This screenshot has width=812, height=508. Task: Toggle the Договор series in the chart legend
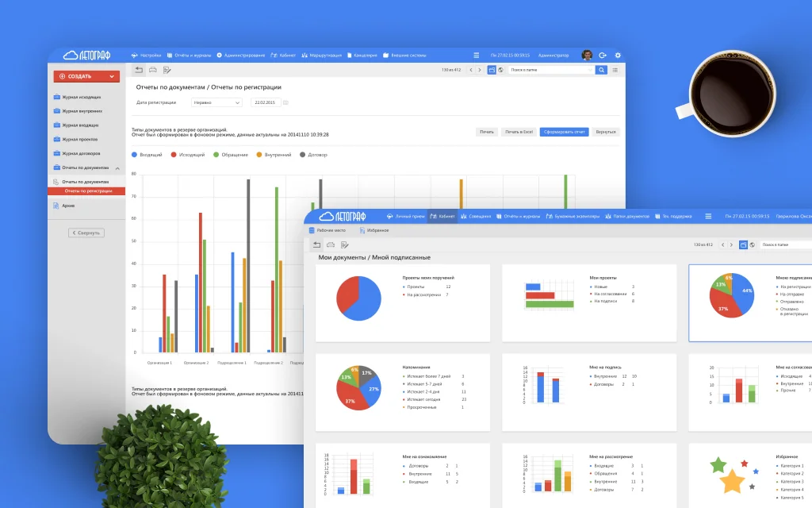(314, 155)
